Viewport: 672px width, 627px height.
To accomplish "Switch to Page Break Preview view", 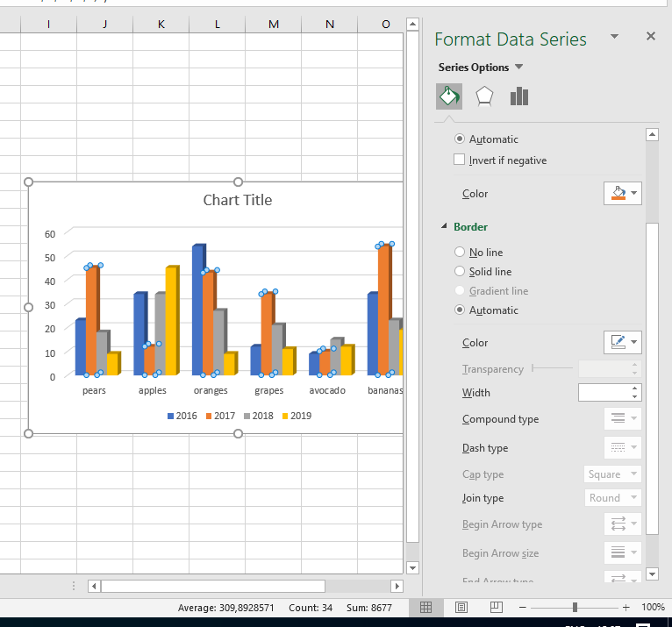I will (496, 607).
